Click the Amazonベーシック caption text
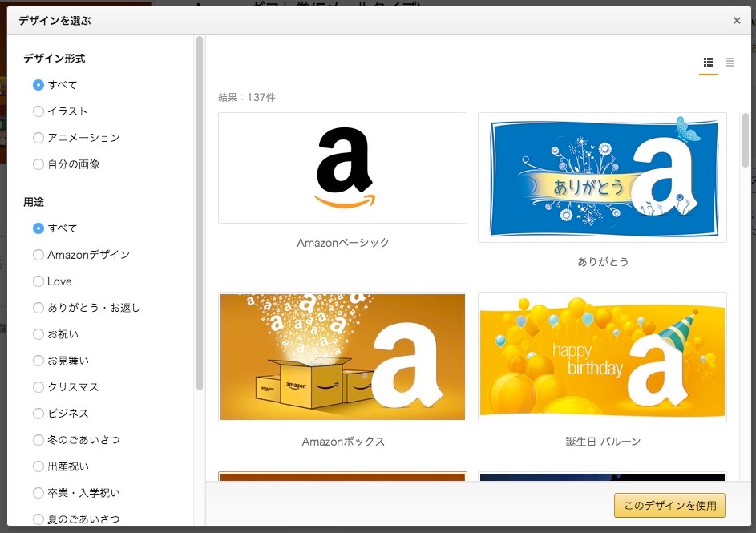Screen dimensions: 756x533 pos(343,243)
